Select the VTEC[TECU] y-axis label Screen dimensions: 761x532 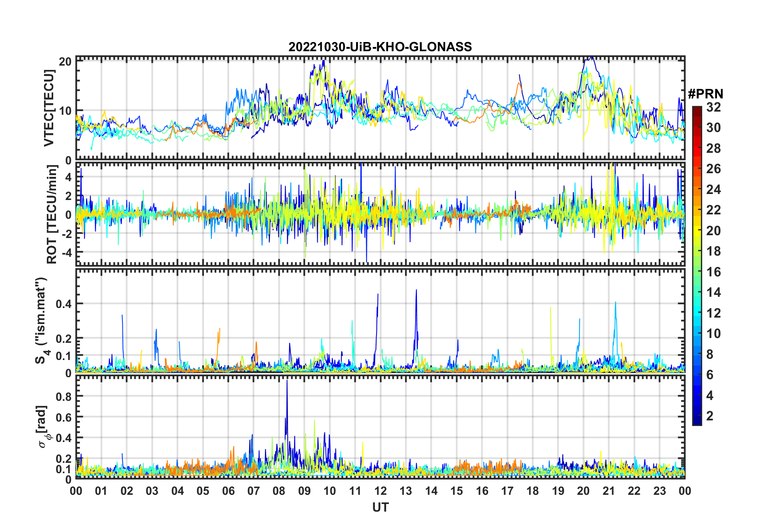[x=49, y=108]
